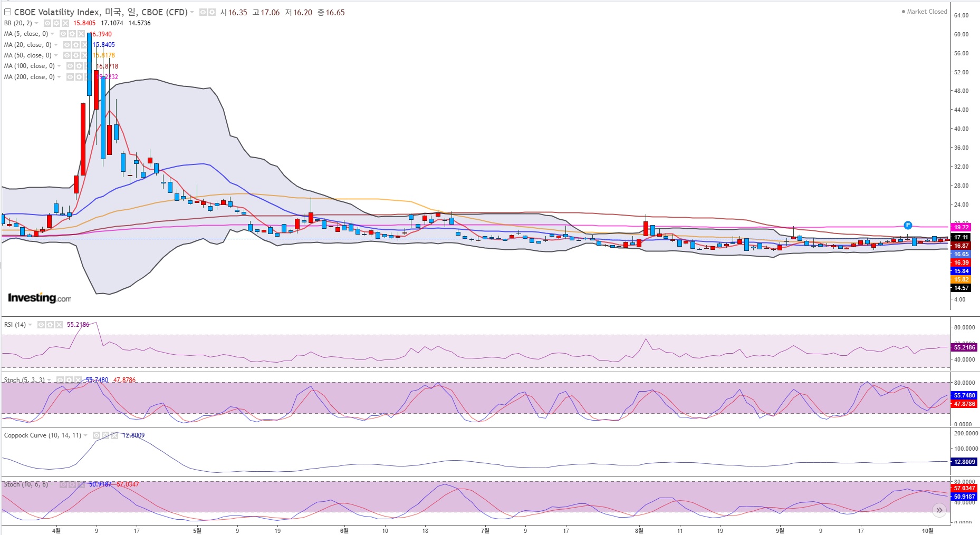Toggle visibility of main CBOE series
Screen dimensions: 980x535
[x=203, y=12]
